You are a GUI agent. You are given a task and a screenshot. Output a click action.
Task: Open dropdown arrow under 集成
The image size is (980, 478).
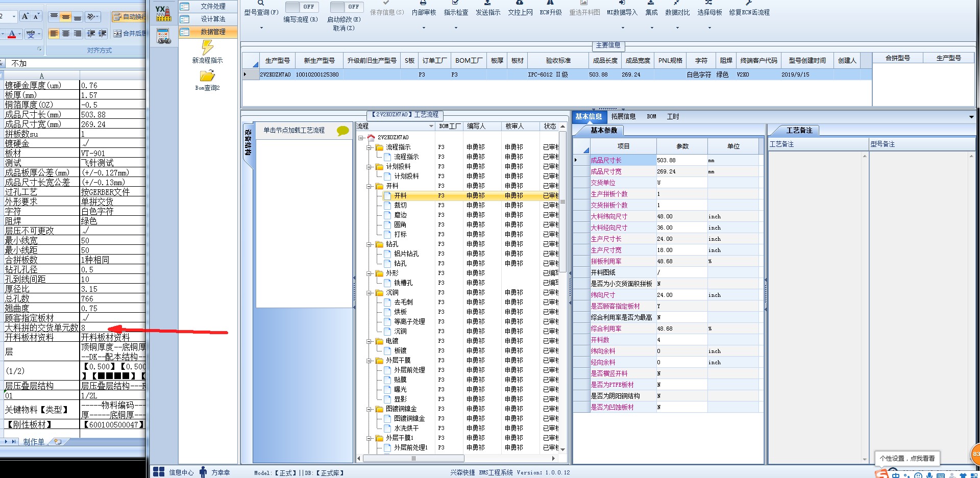pyautogui.click(x=652, y=28)
